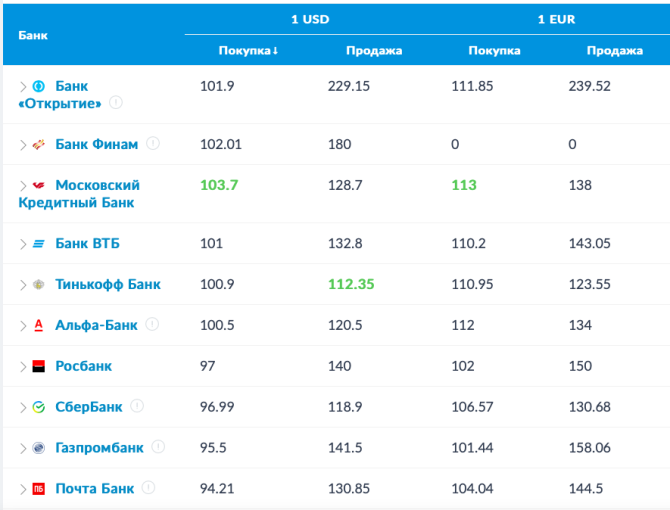
Task: Expand the Банк ВТБ row details
Action: (23, 243)
